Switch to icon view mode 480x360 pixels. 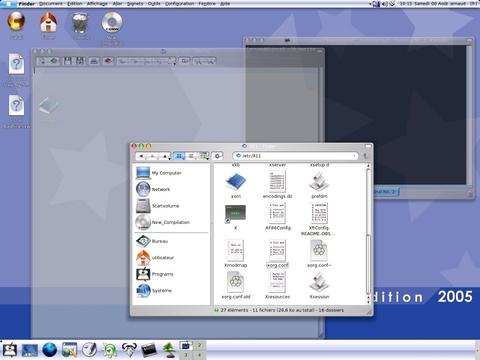[179, 156]
